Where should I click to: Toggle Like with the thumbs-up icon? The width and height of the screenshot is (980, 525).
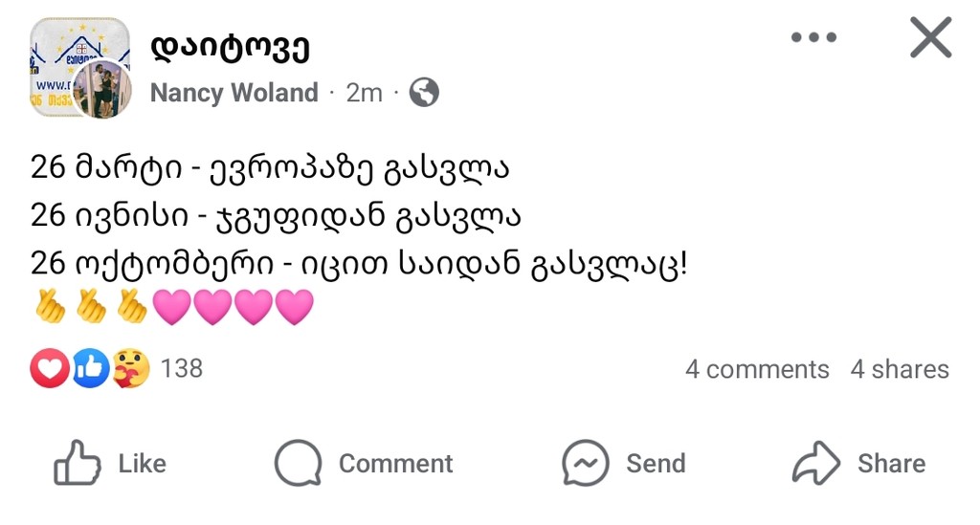coord(78,464)
